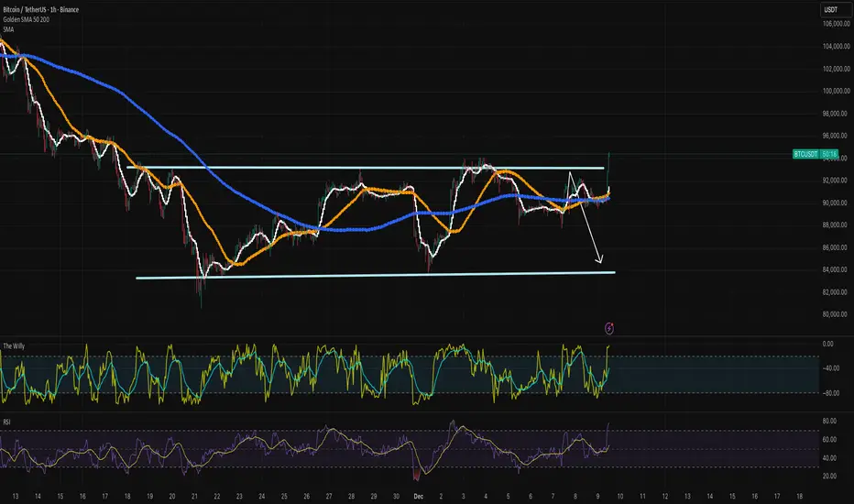Click the Bitcoin / TetherUS chart title
This screenshot has height=504, width=854.
pyautogui.click(x=41, y=10)
